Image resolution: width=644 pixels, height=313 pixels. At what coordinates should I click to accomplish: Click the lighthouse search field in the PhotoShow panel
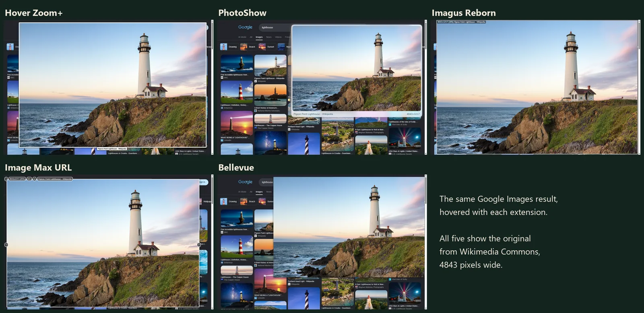pos(276,27)
